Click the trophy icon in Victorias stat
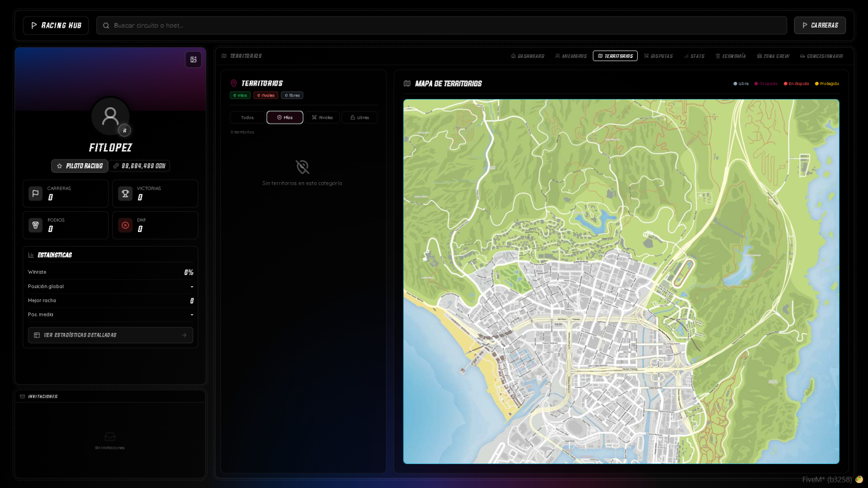Viewport: 868px width, 488px height. click(x=126, y=194)
